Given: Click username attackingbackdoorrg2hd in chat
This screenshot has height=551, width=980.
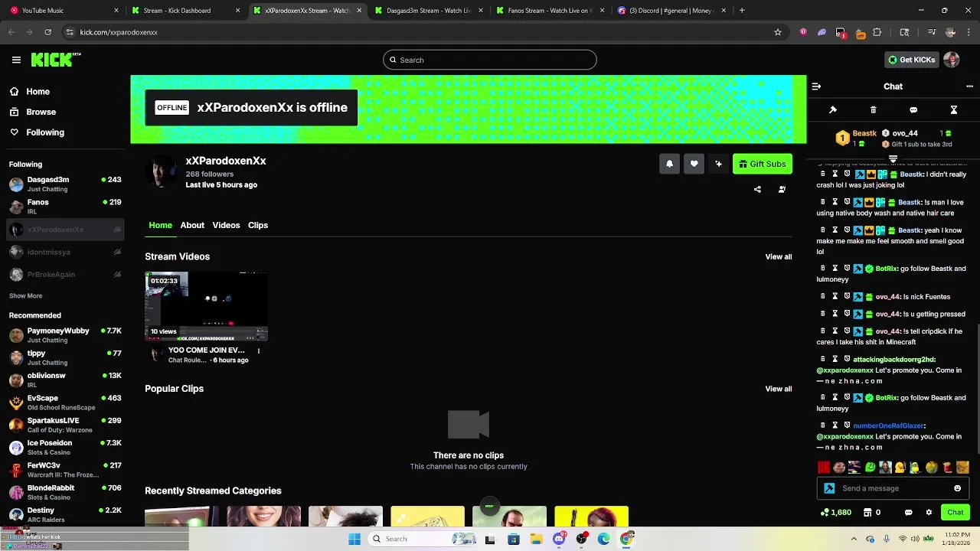Looking at the screenshot, I should tap(894, 360).
